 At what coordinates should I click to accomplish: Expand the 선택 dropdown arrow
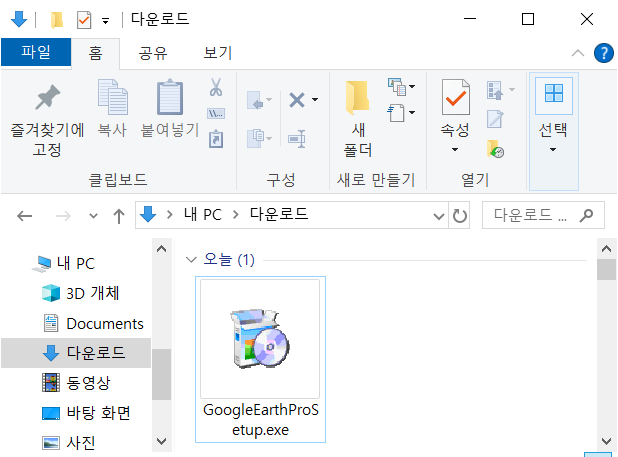click(553, 149)
